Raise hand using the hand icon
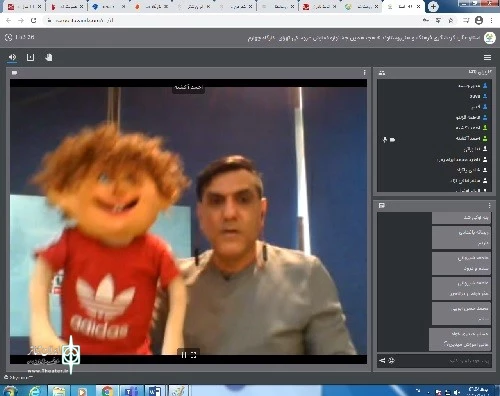 pyautogui.click(x=49, y=57)
